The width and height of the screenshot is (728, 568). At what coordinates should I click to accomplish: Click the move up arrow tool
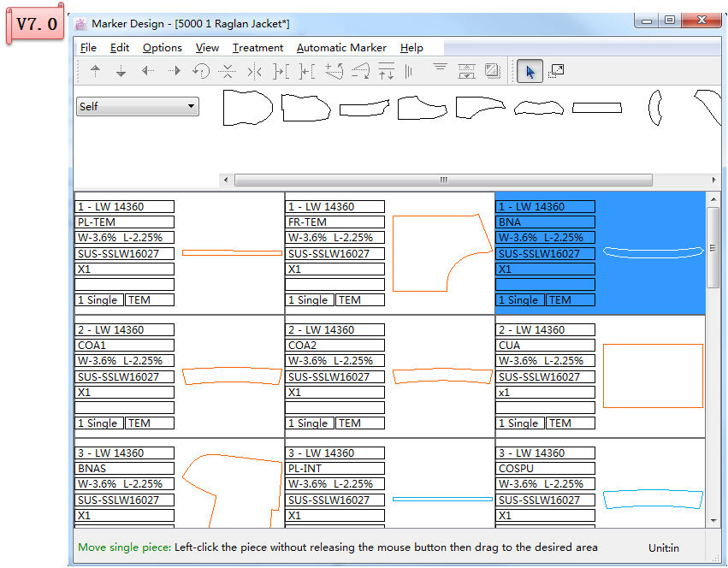(95, 71)
